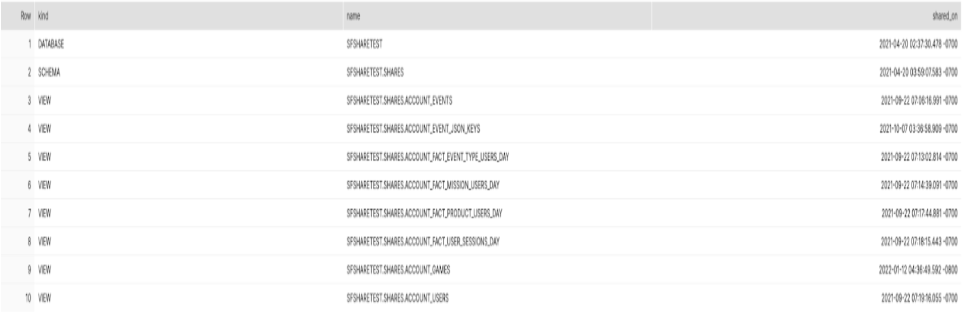Select the ACCOUNT_EVENT_JSON_KEYS view name

click(x=413, y=129)
